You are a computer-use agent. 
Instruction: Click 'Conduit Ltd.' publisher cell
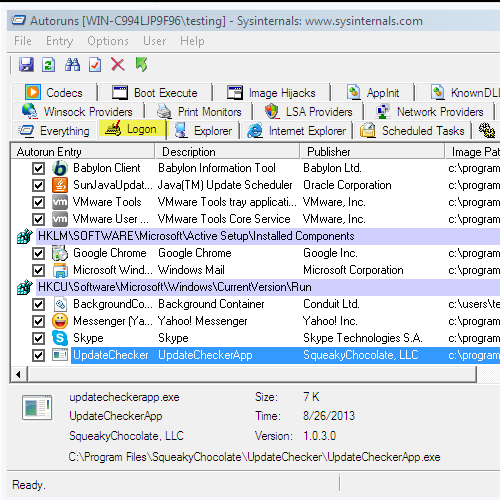331,304
